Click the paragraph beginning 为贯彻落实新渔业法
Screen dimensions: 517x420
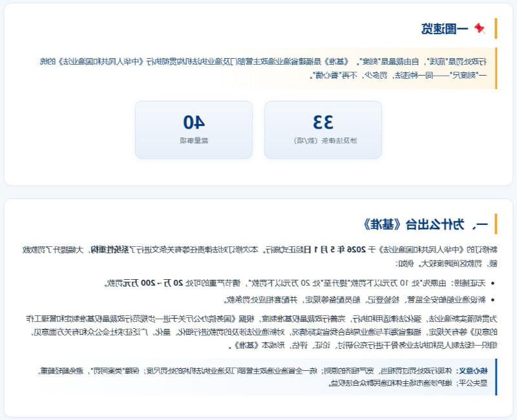pos(261,332)
